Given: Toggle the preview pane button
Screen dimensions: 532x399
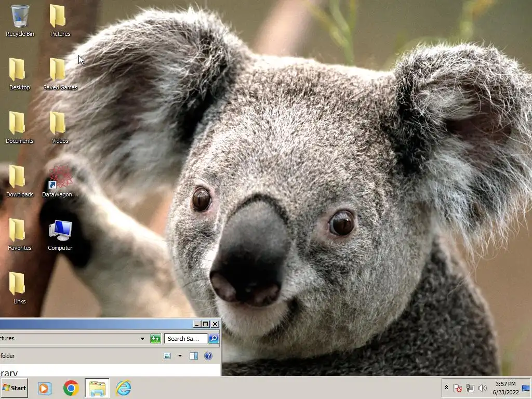Looking at the screenshot, I should [x=194, y=356].
